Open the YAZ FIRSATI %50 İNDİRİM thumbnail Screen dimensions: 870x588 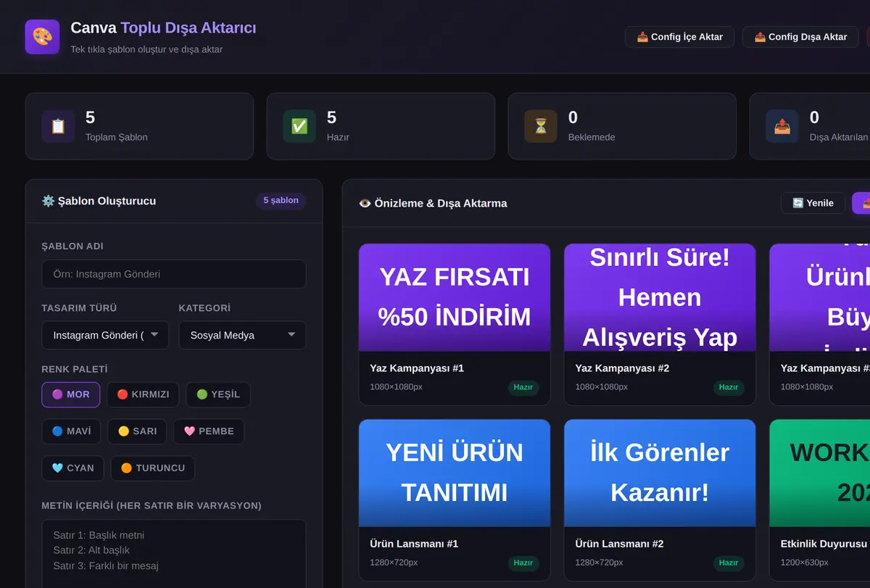[x=455, y=297]
